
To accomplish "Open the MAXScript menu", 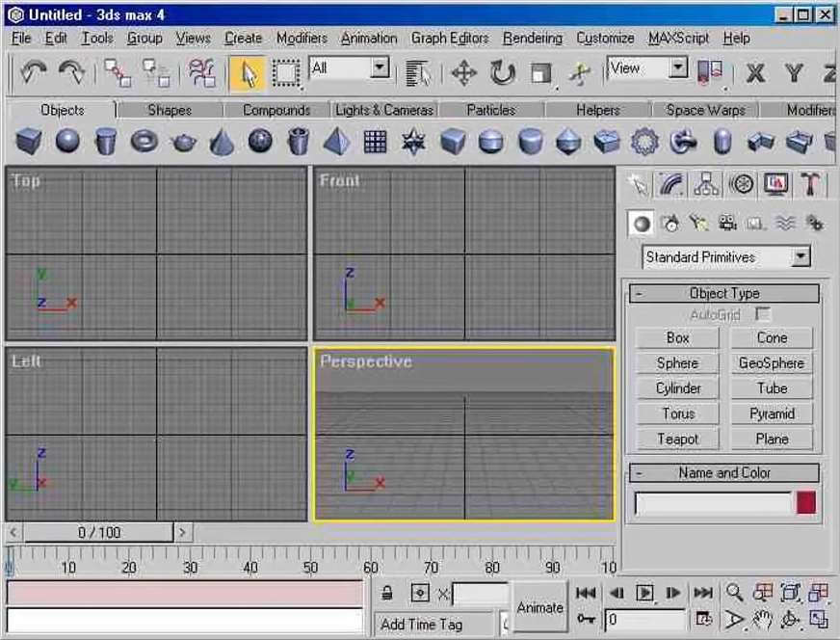I will point(678,38).
